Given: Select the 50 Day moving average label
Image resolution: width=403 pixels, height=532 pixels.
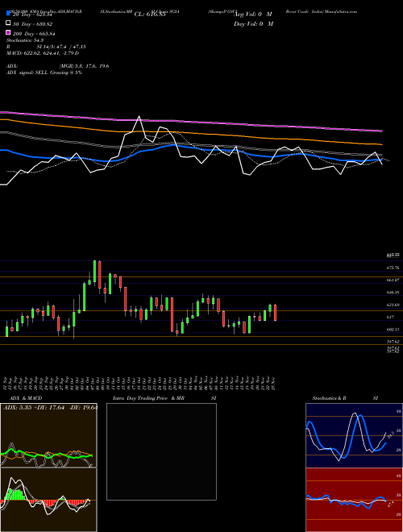Looking at the screenshot, I should [32, 24].
